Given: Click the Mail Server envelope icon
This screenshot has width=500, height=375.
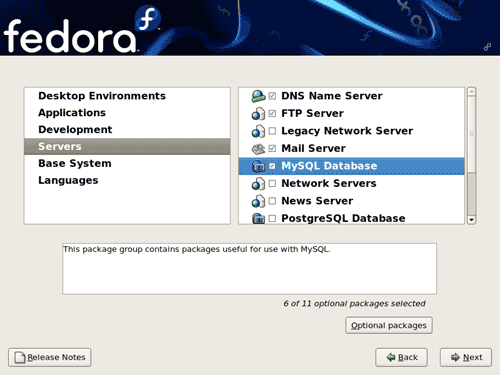Looking at the screenshot, I should [x=258, y=149].
